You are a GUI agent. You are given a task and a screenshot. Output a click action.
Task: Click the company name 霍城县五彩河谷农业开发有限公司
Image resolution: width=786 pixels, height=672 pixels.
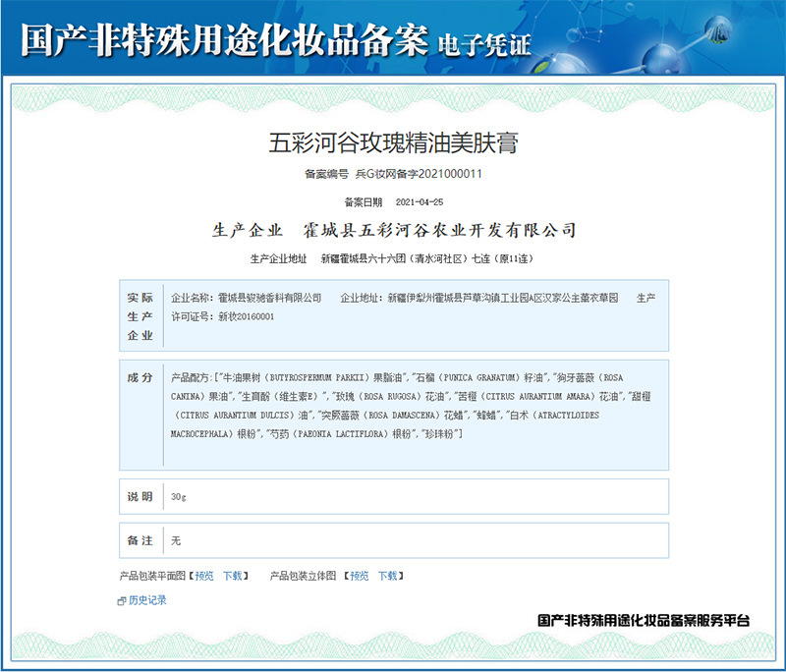(439, 231)
